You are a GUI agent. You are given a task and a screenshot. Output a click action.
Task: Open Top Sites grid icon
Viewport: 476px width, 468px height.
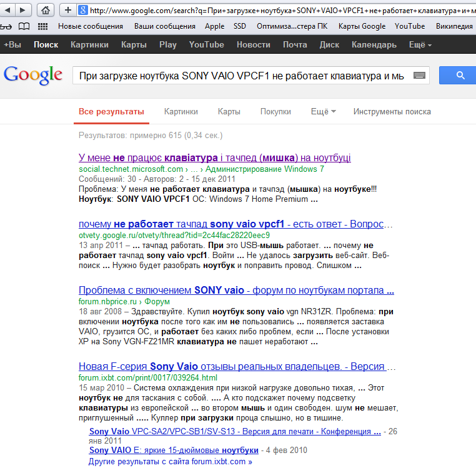(43, 26)
